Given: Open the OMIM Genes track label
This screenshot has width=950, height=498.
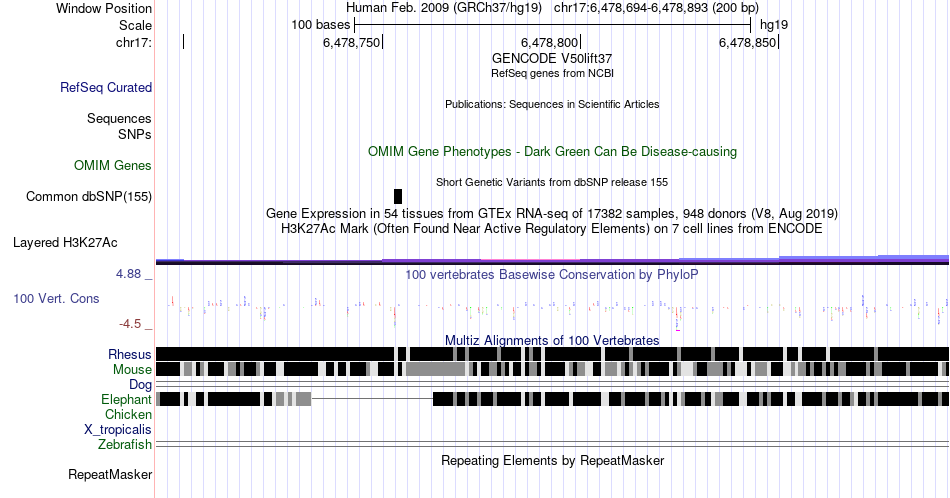Looking at the screenshot, I should (113, 165).
